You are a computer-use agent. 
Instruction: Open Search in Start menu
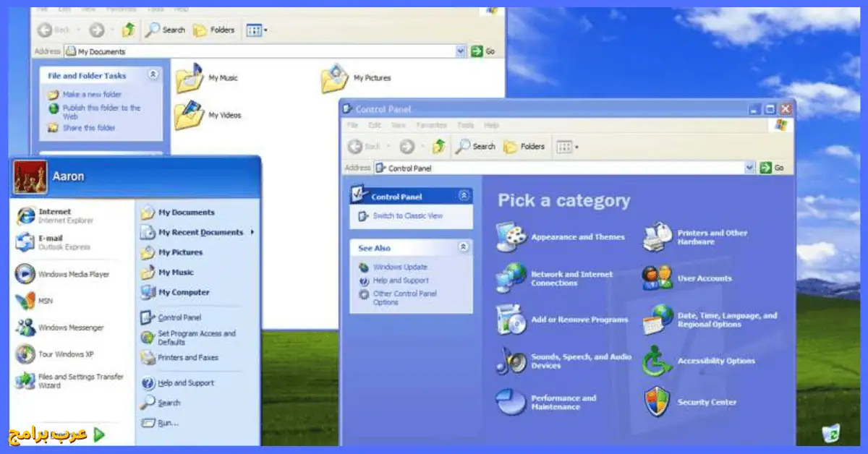point(161,403)
